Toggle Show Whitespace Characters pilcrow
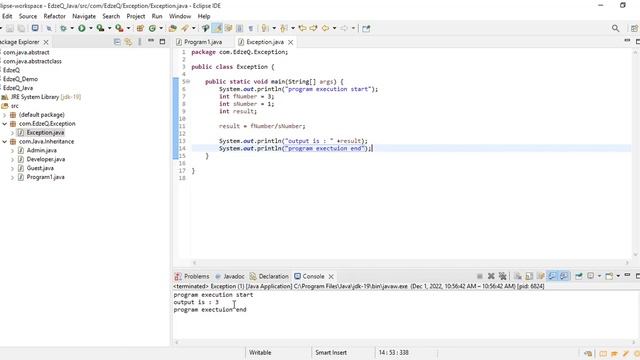The width and height of the screenshot is (640, 360). [x=251, y=28]
